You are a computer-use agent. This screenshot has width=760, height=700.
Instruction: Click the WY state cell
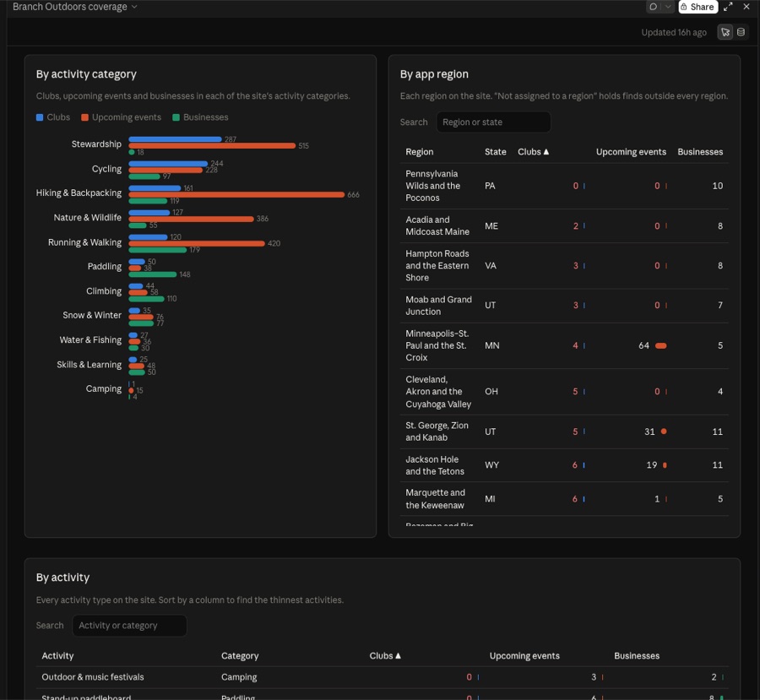pyautogui.click(x=492, y=465)
